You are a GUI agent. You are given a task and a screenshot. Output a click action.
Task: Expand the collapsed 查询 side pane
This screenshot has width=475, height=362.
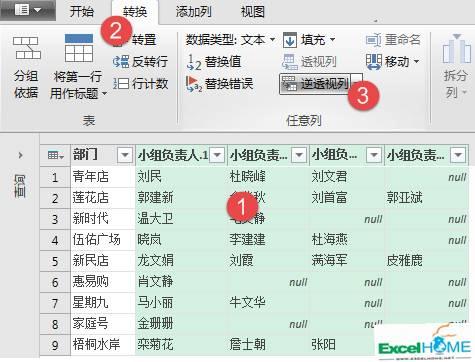click(20, 155)
